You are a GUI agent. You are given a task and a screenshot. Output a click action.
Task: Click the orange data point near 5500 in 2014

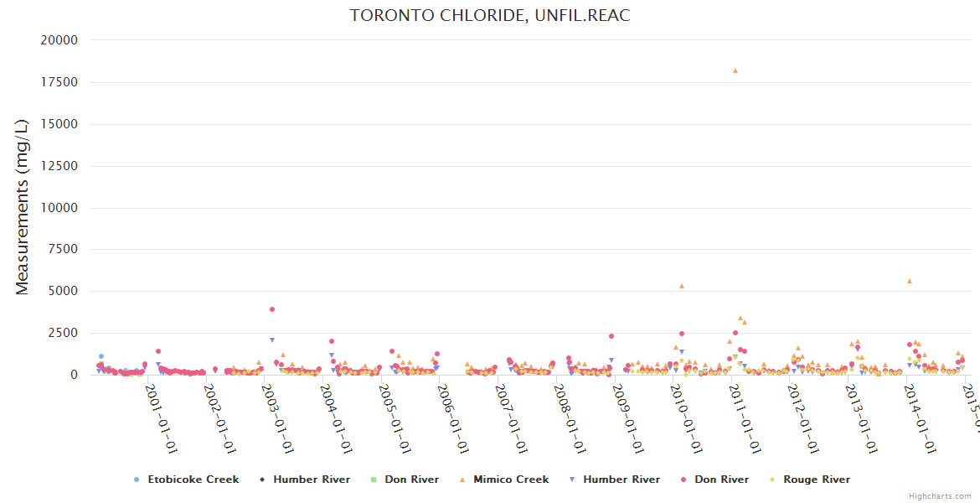tap(910, 281)
